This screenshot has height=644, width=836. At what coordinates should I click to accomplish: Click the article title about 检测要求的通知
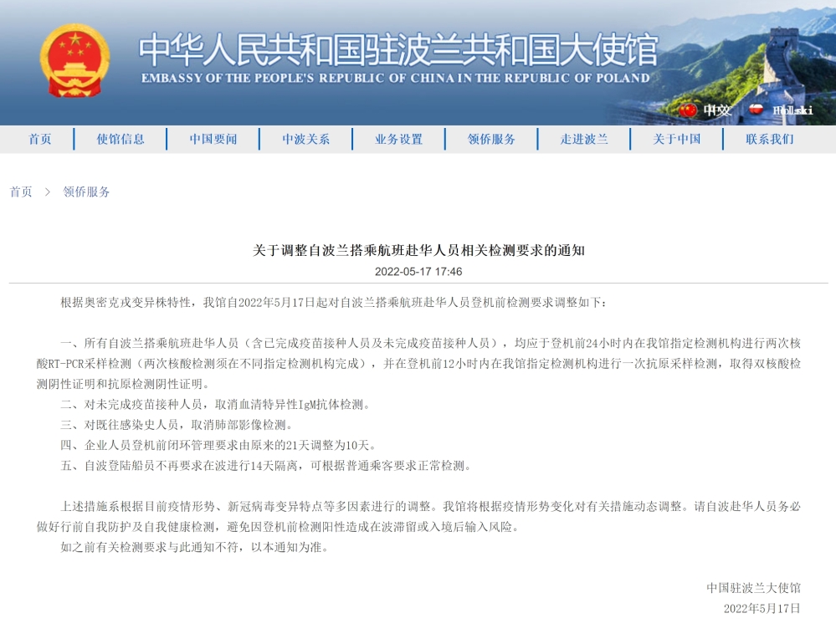coord(418,250)
